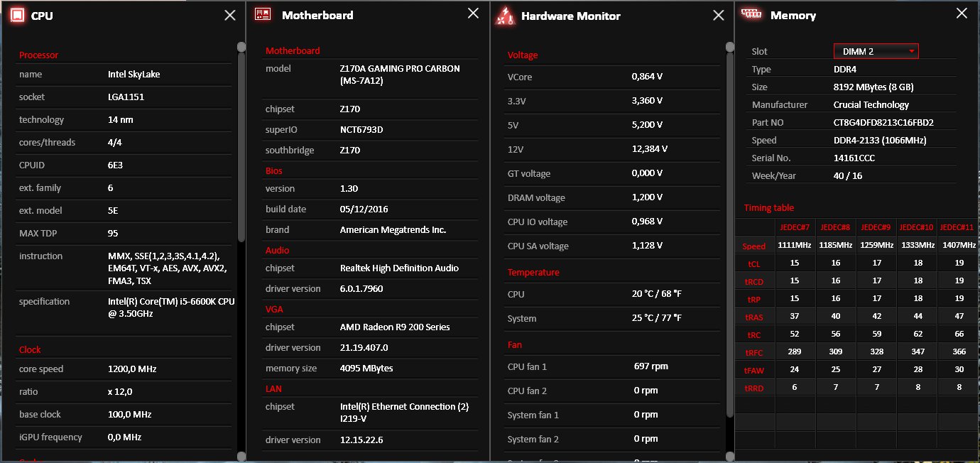Viewport: 980px width, 463px height.
Task: Click the i5-6600K specification text
Action: (171, 307)
